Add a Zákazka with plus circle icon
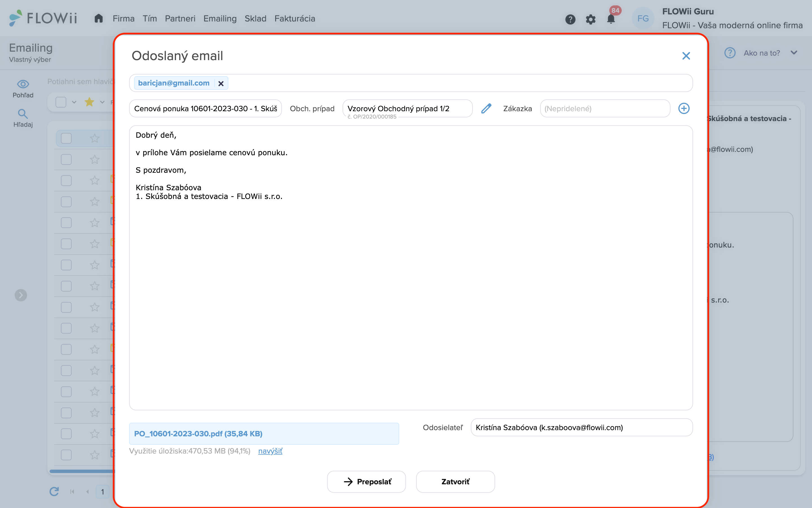The width and height of the screenshot is (812, 508). tap(684, 109)
